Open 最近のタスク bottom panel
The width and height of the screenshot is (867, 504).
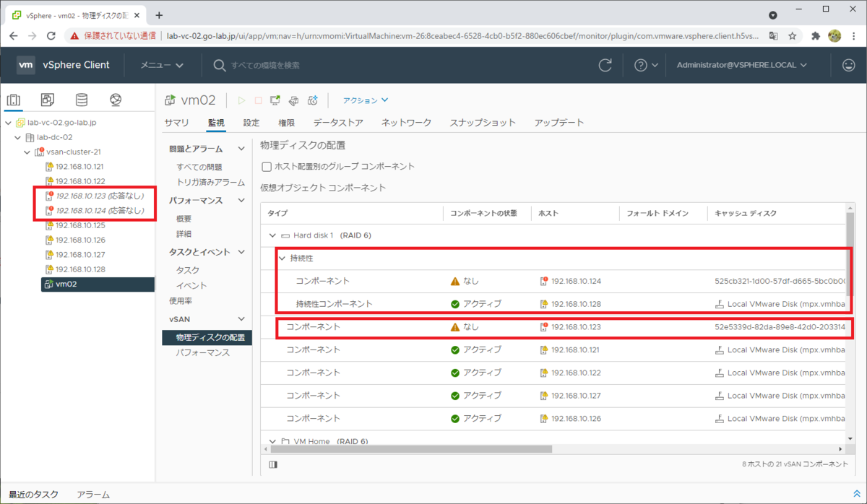pos(34,495)
